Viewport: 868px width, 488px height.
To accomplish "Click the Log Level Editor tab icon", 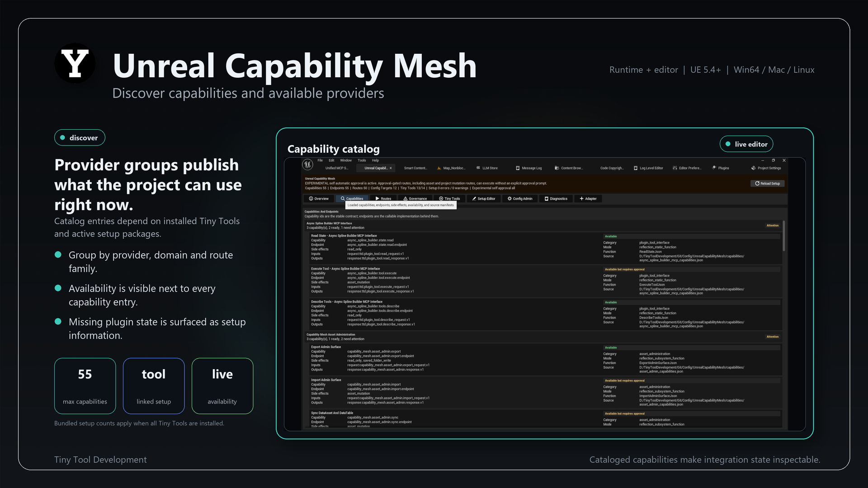I will [x=636, y=168].
